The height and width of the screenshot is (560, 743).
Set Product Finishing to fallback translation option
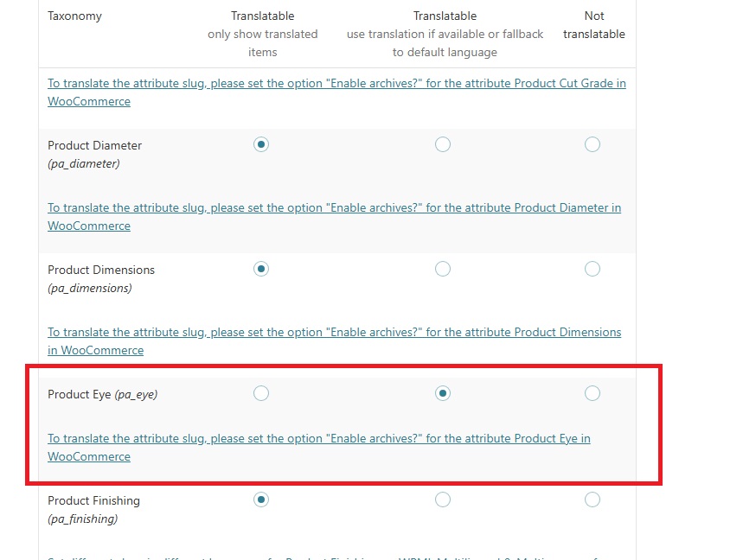pyautogui.click(x=443, y=499)
